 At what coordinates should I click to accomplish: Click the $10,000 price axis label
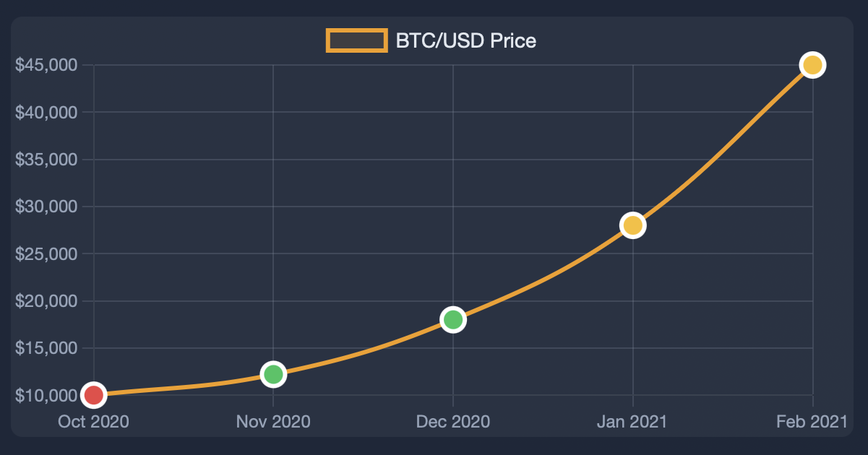pos(46,395)
